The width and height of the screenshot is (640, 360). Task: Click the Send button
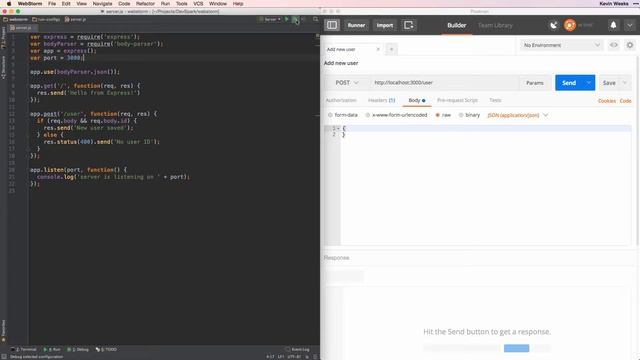pos(569,83)
